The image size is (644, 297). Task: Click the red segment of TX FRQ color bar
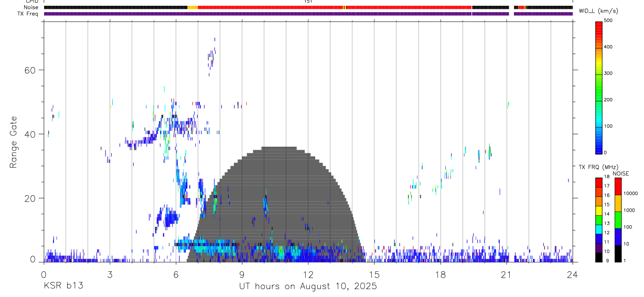(x=599, y=183)
